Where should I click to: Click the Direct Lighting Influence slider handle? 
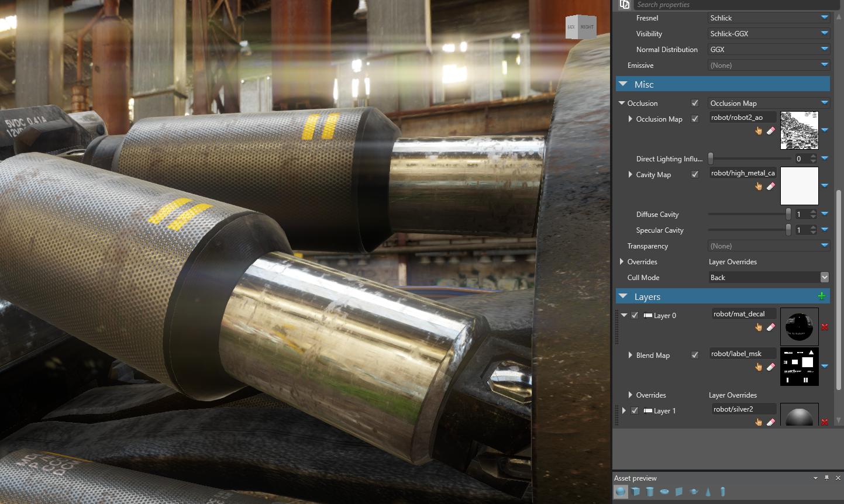tap(711, 158)
